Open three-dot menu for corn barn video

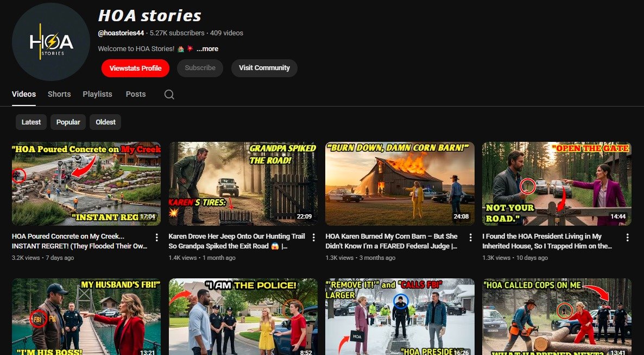(470, 238)
